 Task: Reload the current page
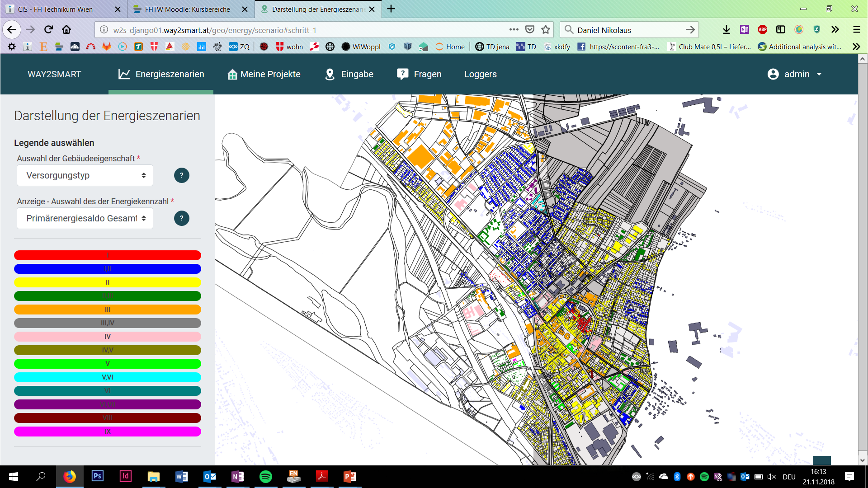(x=48, y=30)
